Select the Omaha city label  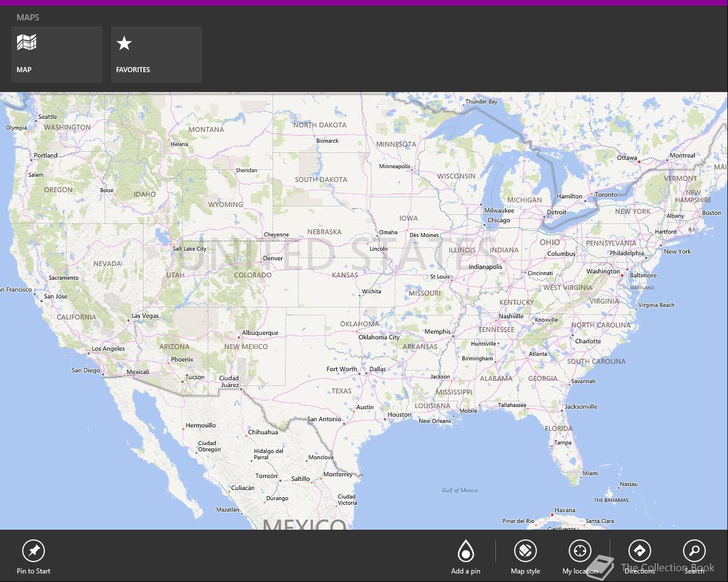[x=388, y=232]
